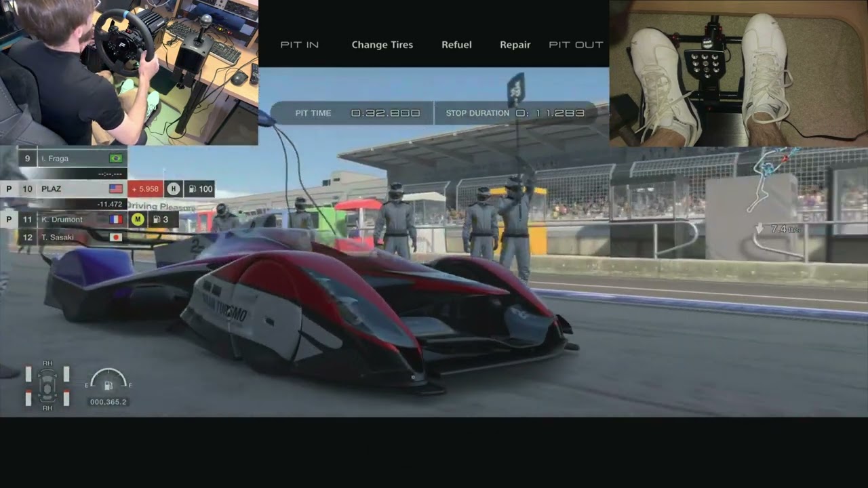Click the +5.958 gap time box
Viewport: 868px width, 488px height.
[145, 189]
